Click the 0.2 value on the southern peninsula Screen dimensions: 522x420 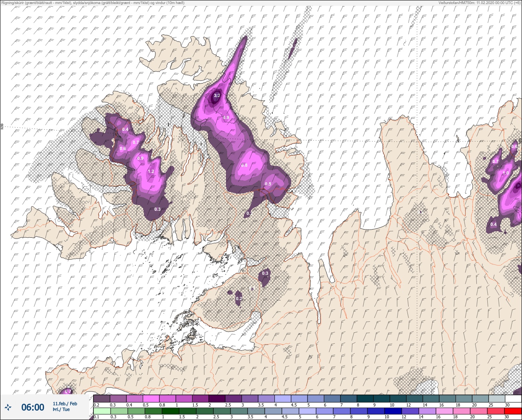pos(239,299)
